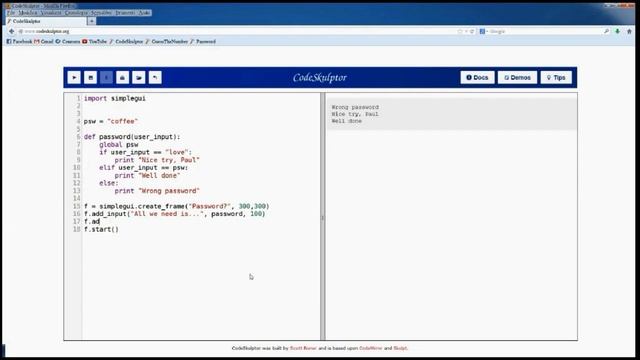
Task: Click the 'global psw' line
Action: (x=118, y=144)
